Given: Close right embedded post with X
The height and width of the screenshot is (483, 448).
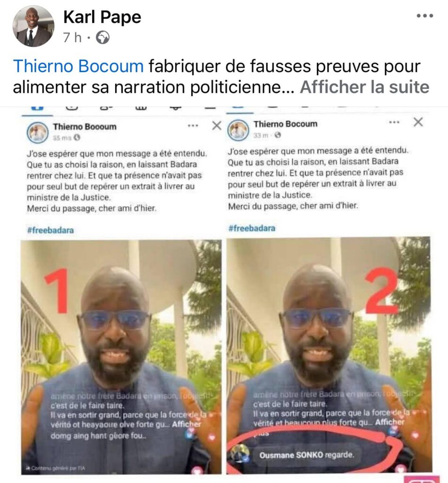Looking at the screenshot, I should pyautogui.click(x=418, y=122).
